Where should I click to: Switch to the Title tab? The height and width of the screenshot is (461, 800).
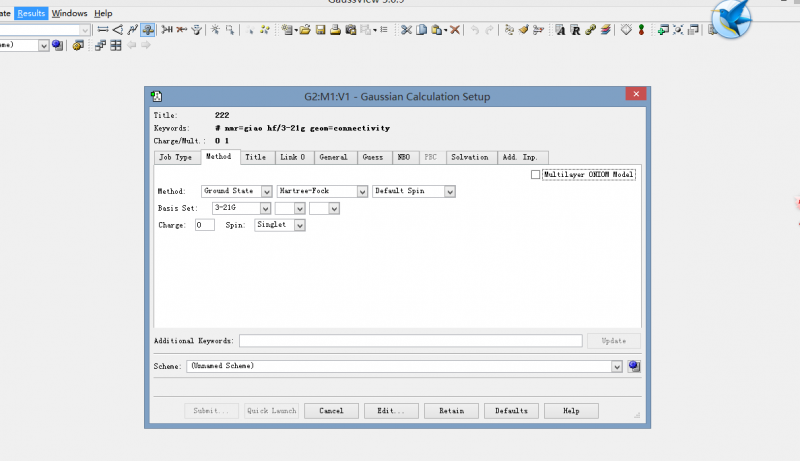click(255, 157)
